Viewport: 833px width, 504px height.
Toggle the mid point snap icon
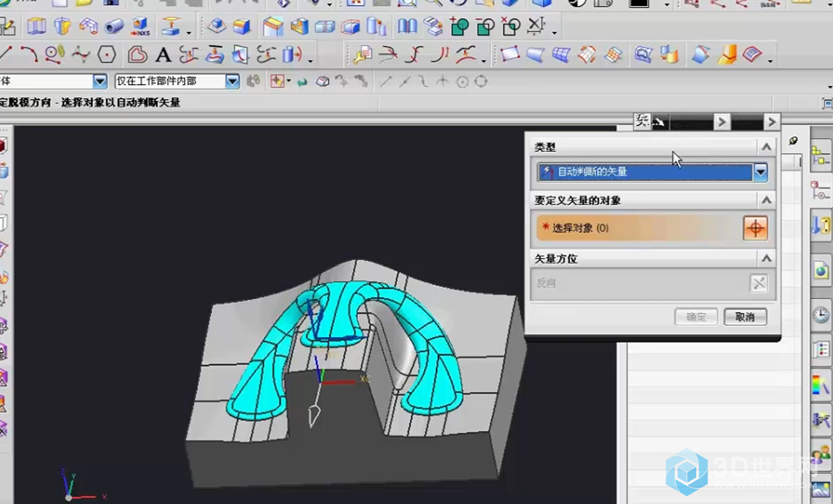coord(404,82)
